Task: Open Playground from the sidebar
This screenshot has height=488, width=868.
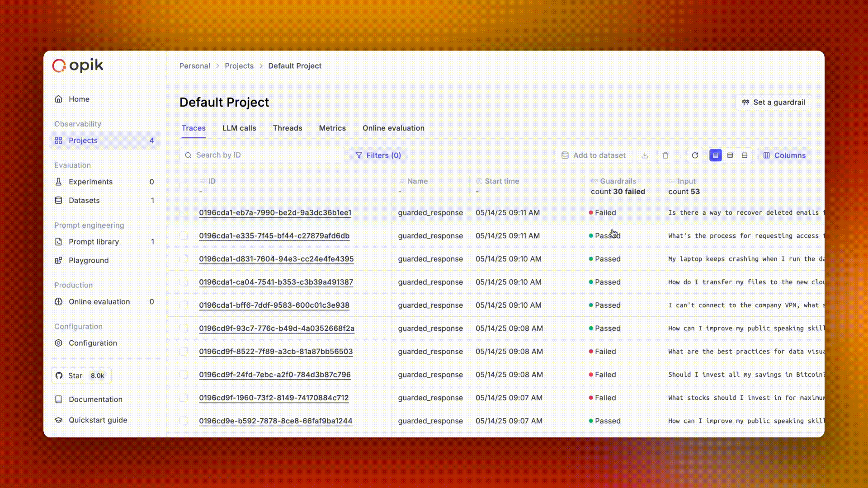Action: pyautogui.click(x=89, y=260)
